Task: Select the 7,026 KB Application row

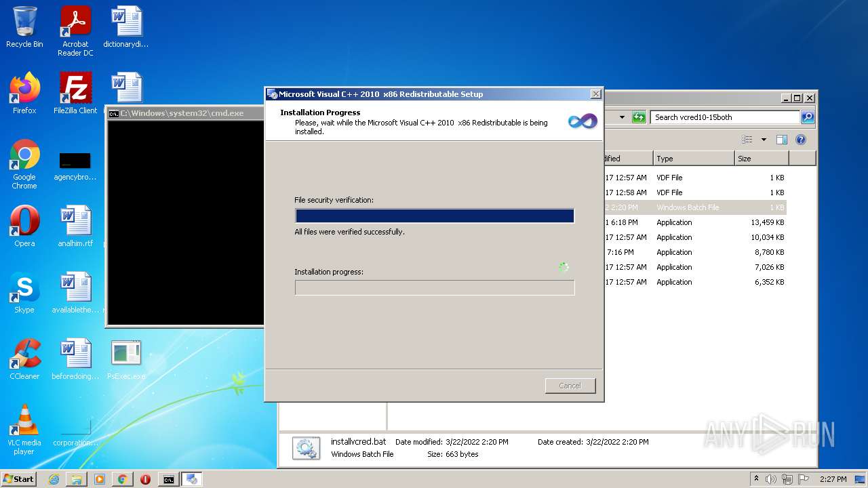Action: tap(694, 267)
